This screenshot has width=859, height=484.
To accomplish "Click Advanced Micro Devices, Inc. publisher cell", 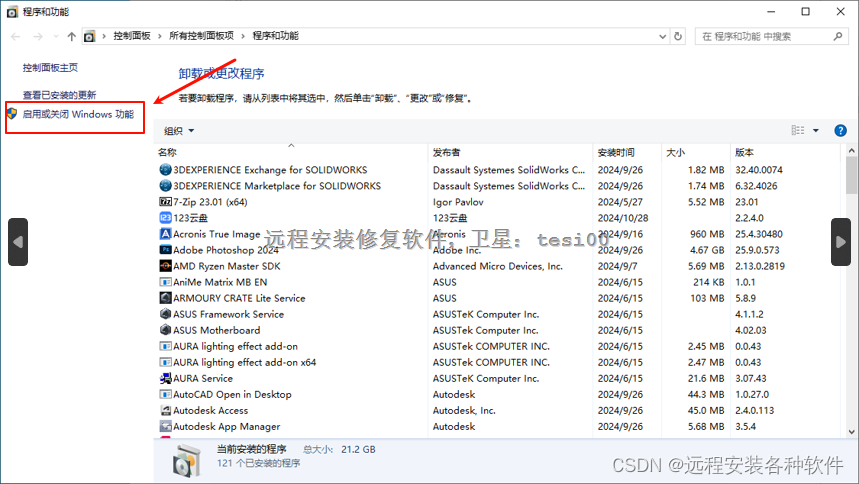I will [x=498, y=266].
